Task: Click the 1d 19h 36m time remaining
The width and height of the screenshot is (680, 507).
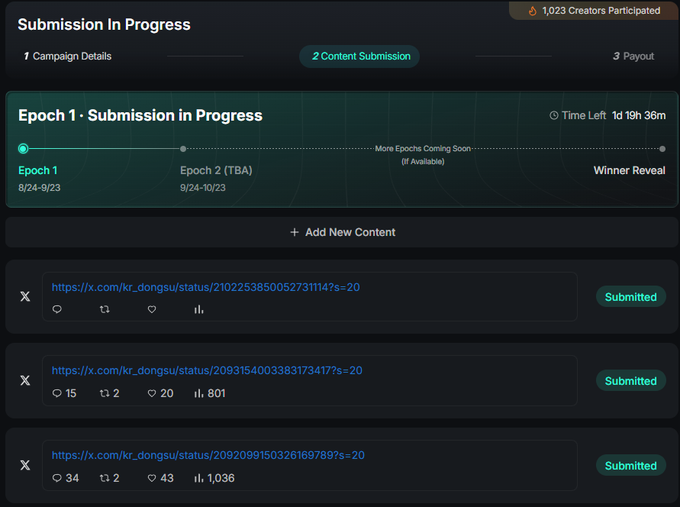Action: [638, 115]
